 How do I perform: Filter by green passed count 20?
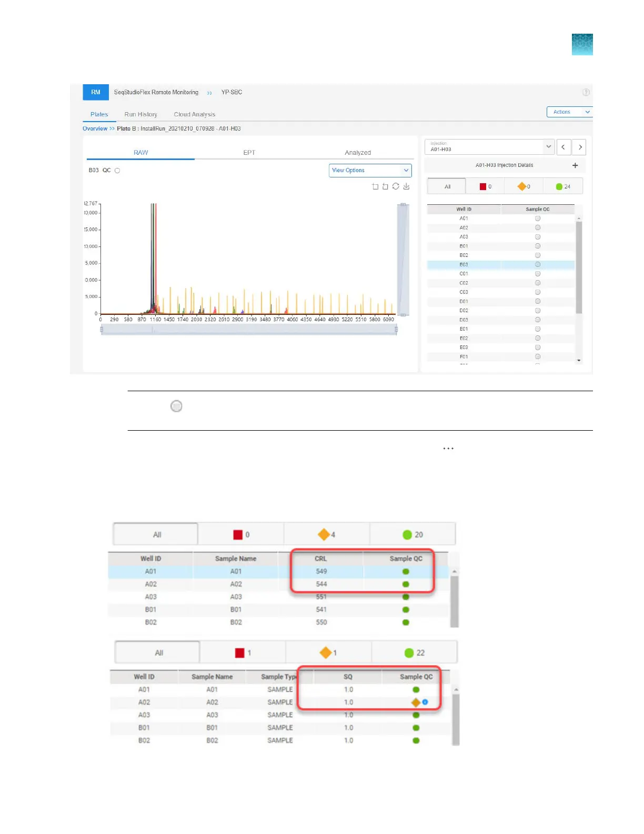point(412,534)
